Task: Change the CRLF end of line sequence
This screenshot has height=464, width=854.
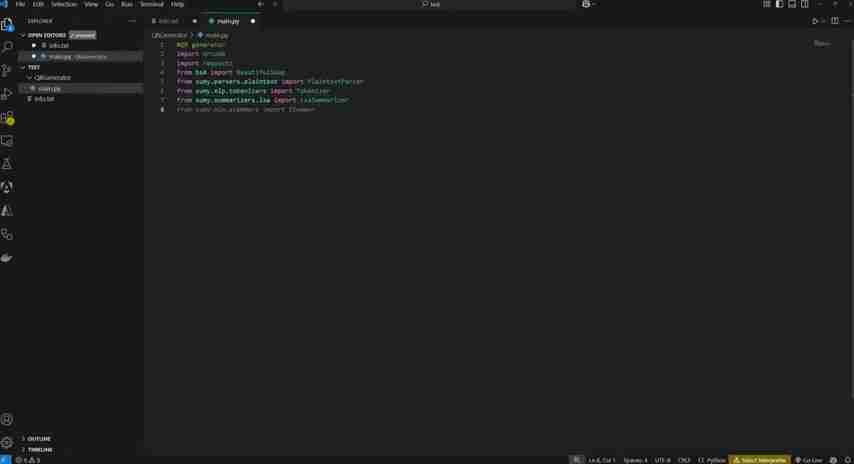Action: tap(684, 460)
